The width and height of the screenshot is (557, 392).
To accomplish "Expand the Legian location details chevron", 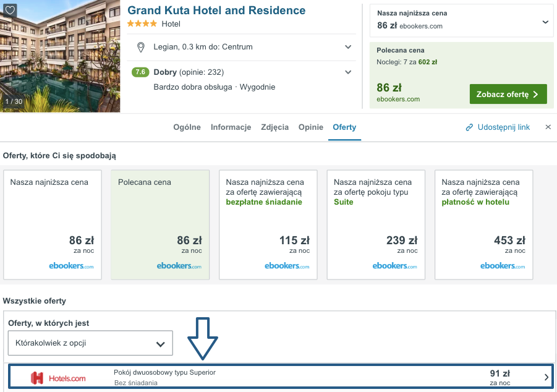I will click(348, 47).
